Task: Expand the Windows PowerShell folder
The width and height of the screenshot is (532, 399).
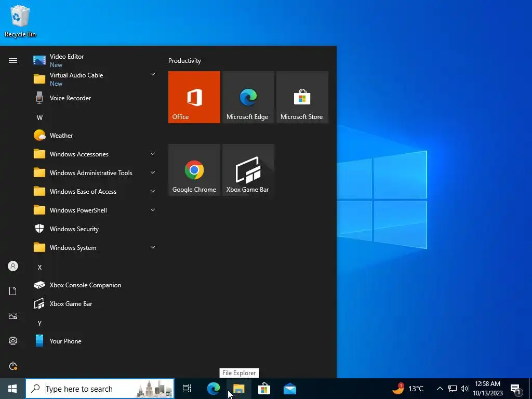Action: (x=95, y=210)
